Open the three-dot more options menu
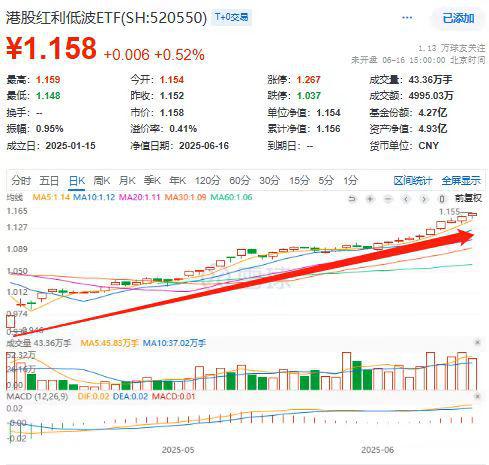Screen dimensions: 489x465 407,18
